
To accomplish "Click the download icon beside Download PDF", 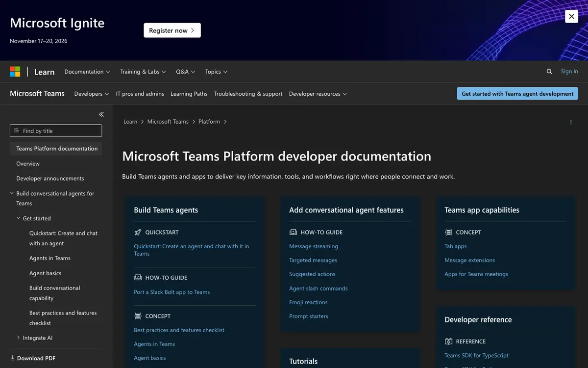I will [12, 358].
